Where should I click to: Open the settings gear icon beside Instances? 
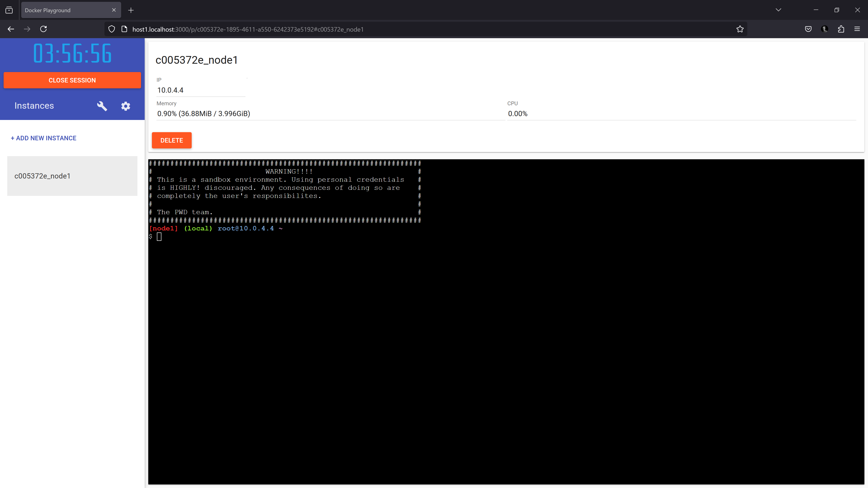click(126, 106)
